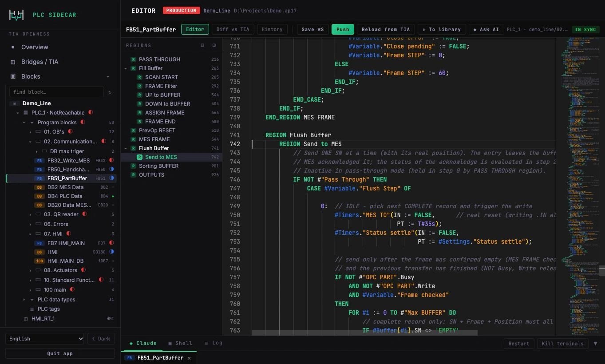Click the refresh icon beside the find block field
Viewport: 605px width, 364px height.
point(110,92)
